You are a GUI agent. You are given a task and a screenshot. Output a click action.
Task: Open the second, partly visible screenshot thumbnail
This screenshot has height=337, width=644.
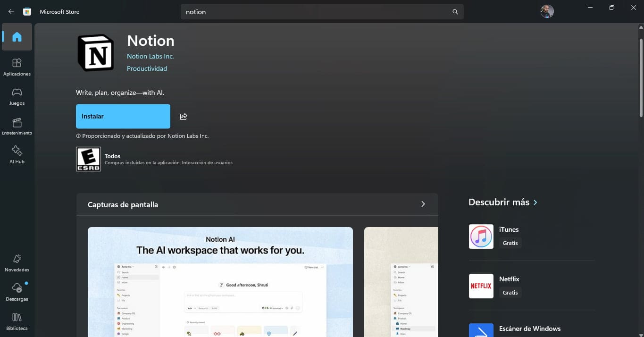tap(401, 282)
